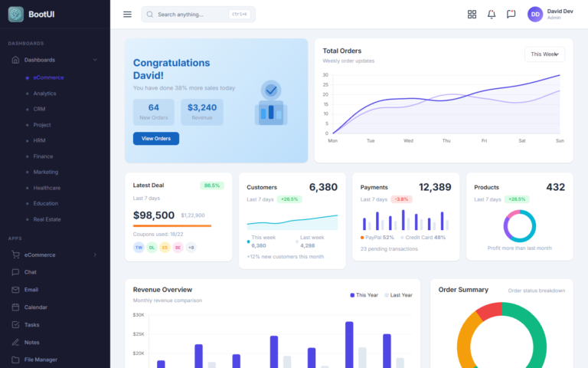This screenshot has width=588, height=368.
Task: Open the CRM dashboard
Action: click(39, 109)
